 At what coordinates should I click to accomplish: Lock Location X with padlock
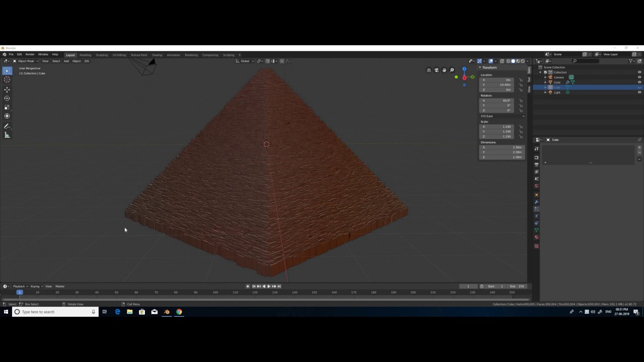(x=521, y=80)
